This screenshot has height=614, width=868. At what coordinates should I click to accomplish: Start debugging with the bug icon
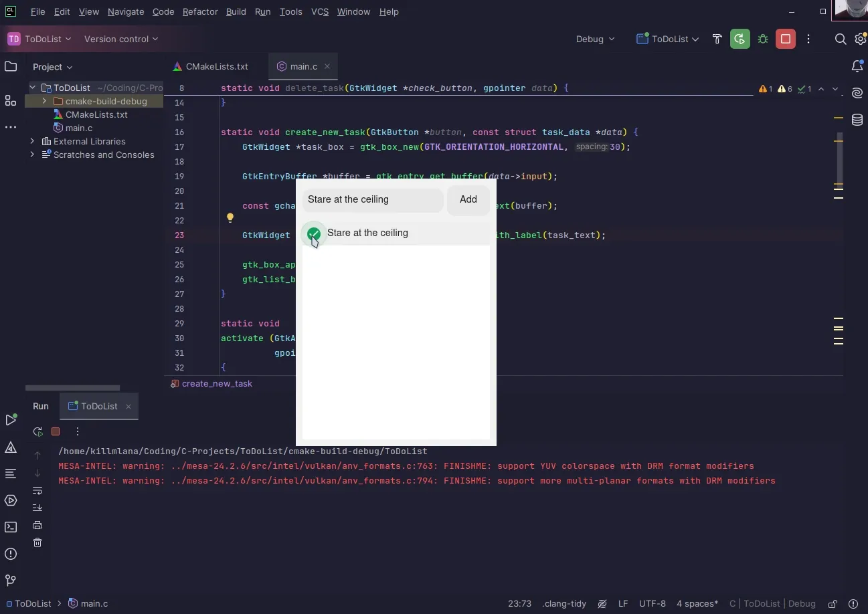click(x=762, y=39)
